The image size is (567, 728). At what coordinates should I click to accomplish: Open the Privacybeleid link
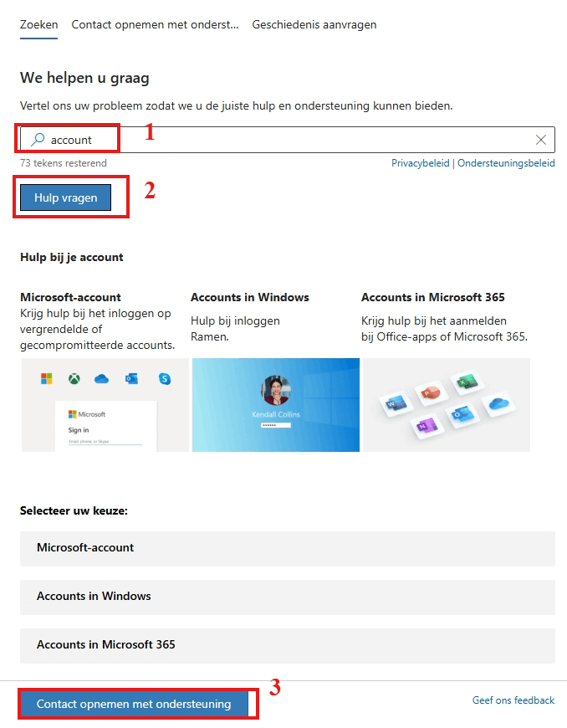click(421, 163)
